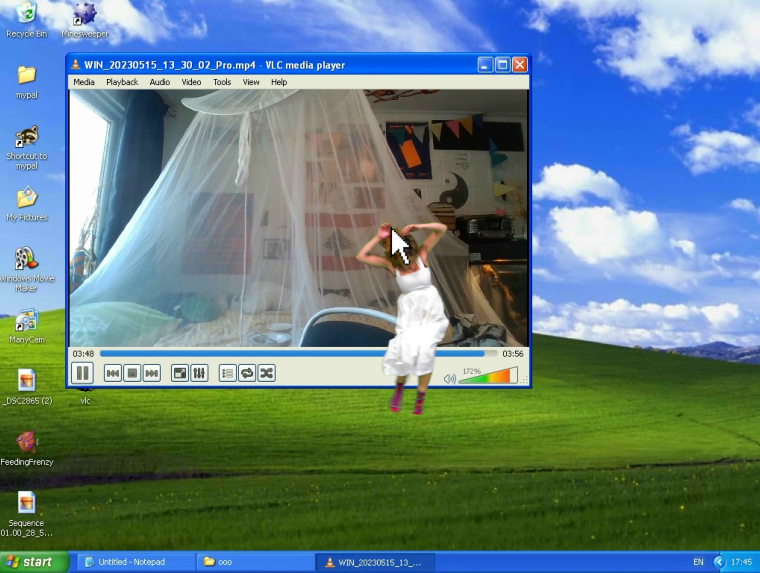Open the Playback menu
760x573 pixels.
click(122, 82)
